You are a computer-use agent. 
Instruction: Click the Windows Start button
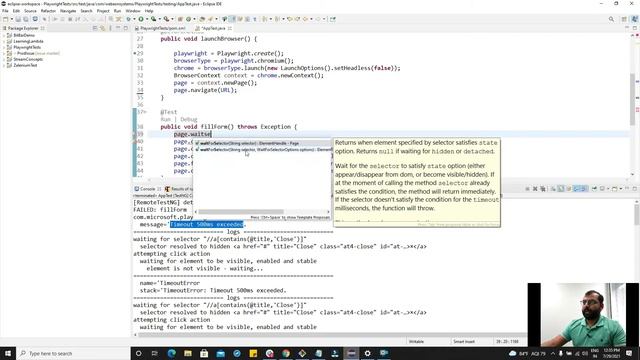8,353
